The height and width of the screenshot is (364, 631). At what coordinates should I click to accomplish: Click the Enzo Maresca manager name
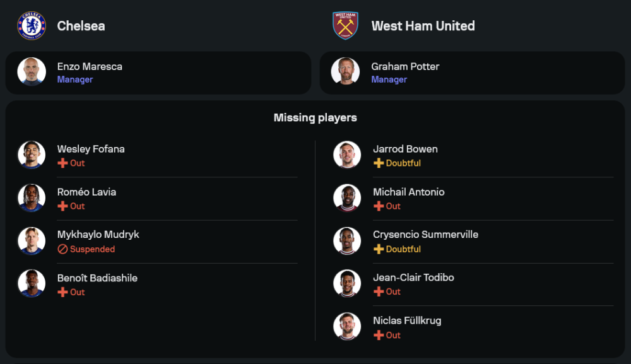pos(90,66)
